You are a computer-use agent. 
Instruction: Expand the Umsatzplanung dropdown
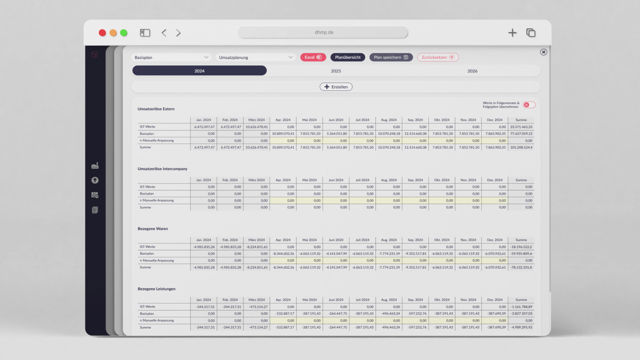(x=256, y=58)
